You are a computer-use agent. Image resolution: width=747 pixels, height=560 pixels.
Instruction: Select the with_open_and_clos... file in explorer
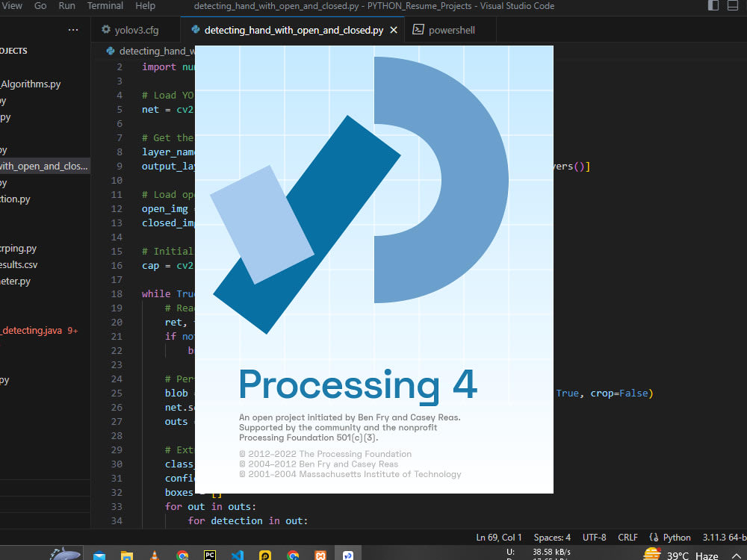coord(44,167)
